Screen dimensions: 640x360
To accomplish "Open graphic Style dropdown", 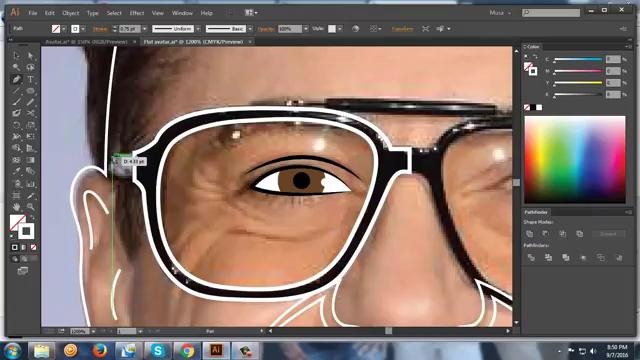I will [340, 29].
